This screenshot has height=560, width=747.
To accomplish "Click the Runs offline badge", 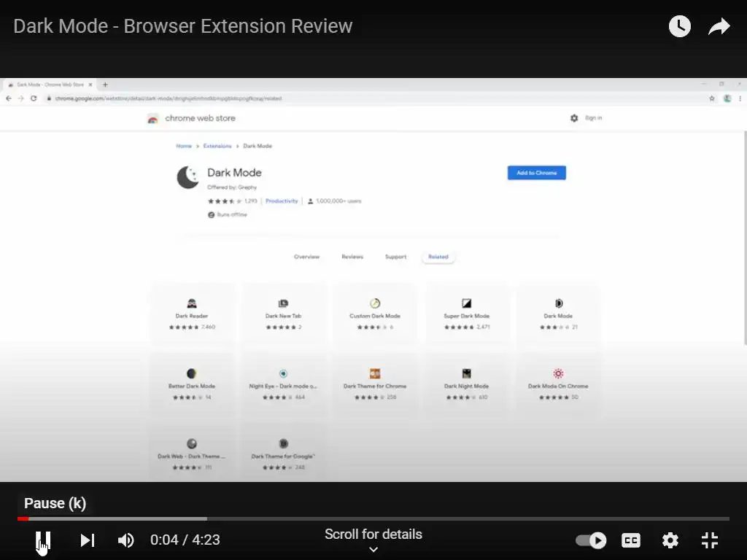I will pos(228,215).
